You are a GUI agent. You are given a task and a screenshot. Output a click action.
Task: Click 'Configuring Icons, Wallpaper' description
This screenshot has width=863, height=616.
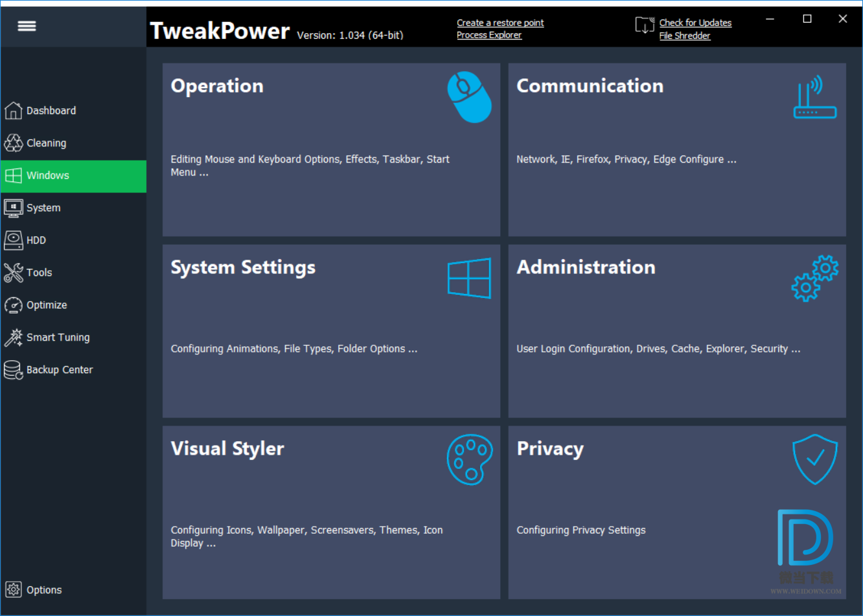click(306, 536)
